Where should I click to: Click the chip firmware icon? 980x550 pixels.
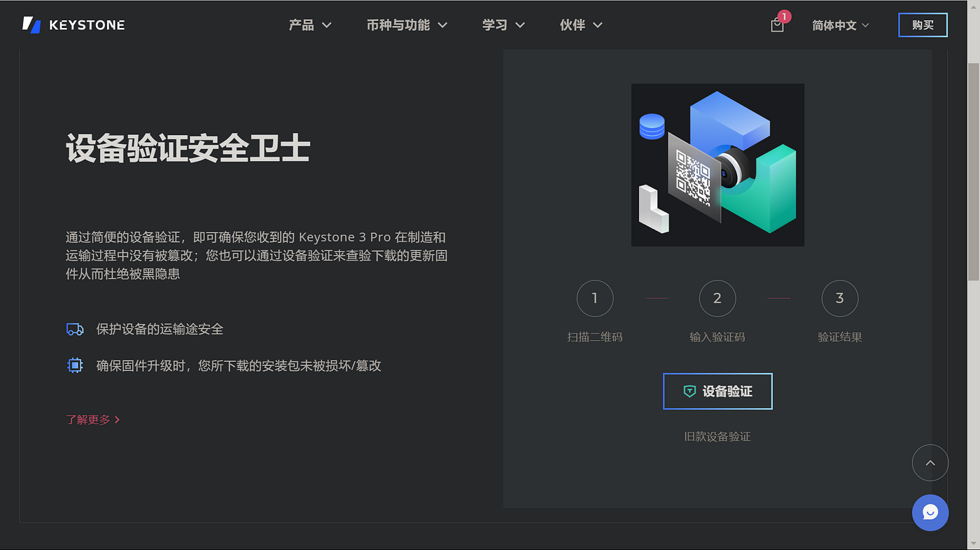75,365
